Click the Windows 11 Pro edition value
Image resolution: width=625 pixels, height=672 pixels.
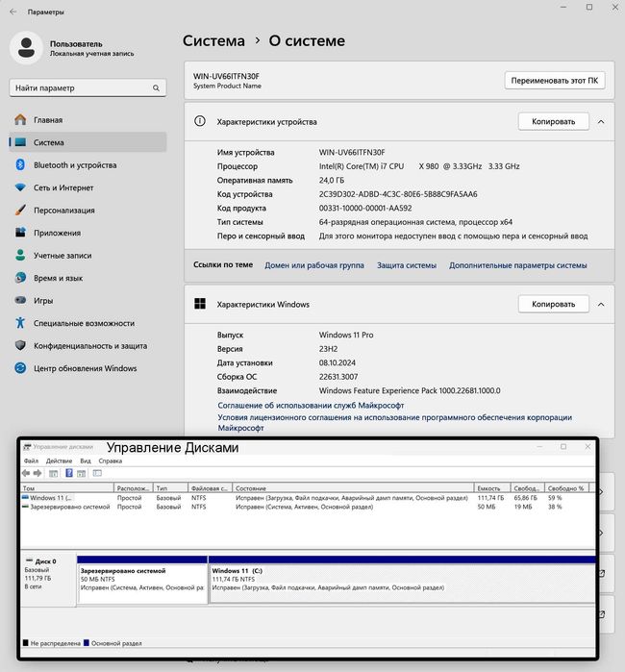click(346, 336)
